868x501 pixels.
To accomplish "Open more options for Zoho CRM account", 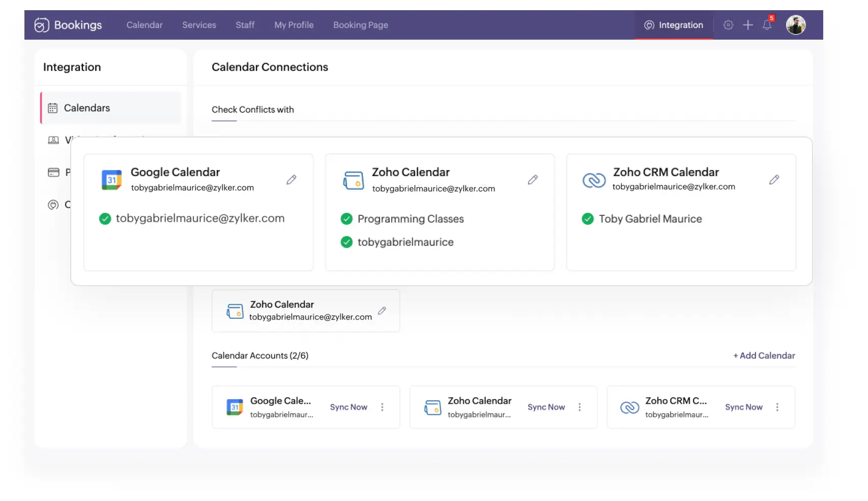I will 777,407.
